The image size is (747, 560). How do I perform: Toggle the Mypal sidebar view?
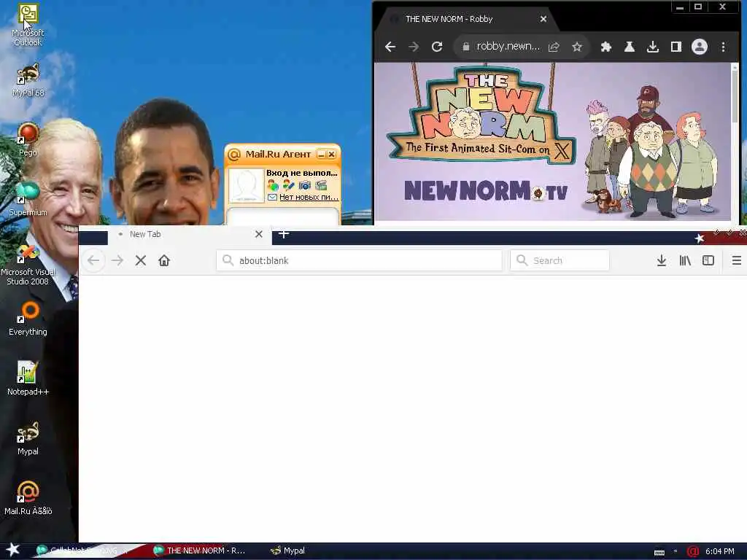[708, 260]
